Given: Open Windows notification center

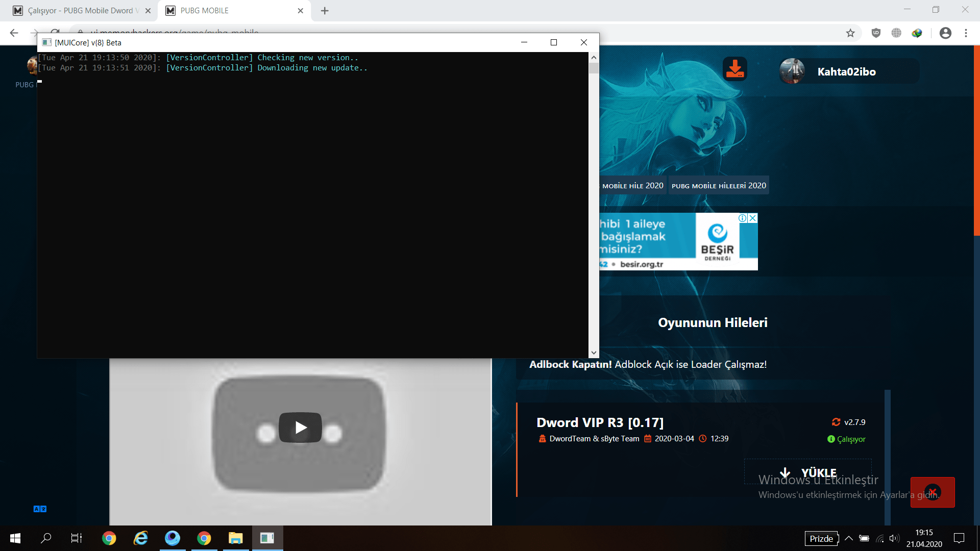Looking at the screenshot, I should (959, 538).
